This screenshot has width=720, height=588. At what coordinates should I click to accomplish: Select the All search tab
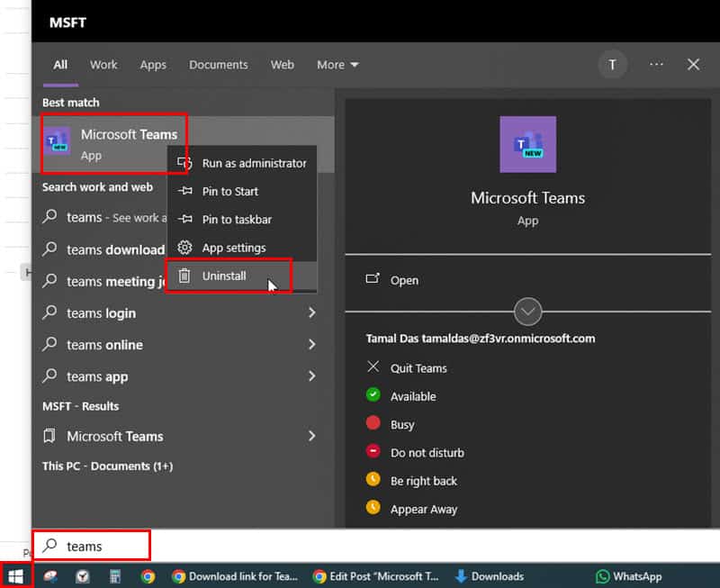[60, 65]
